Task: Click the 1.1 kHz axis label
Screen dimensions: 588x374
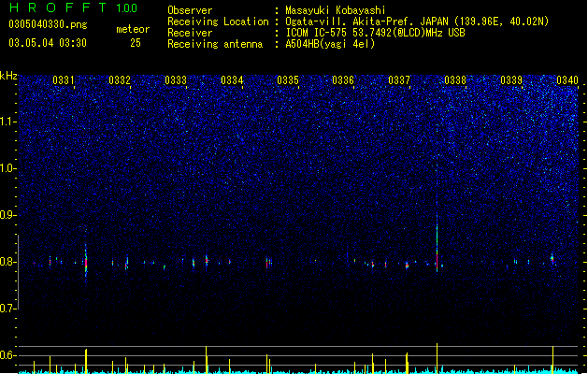Action: (x=8, y=122)
